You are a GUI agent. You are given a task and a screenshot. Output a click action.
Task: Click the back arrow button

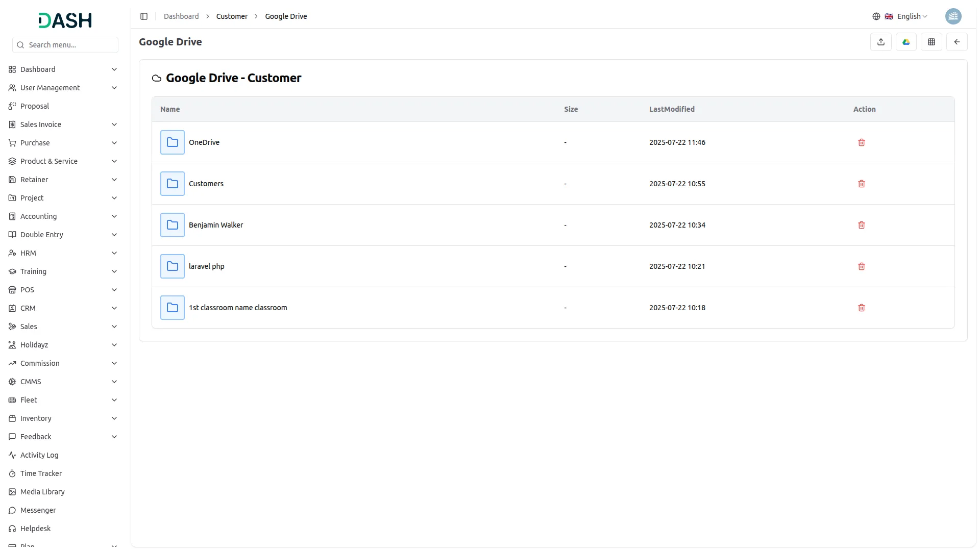click(x=957, y=42)
